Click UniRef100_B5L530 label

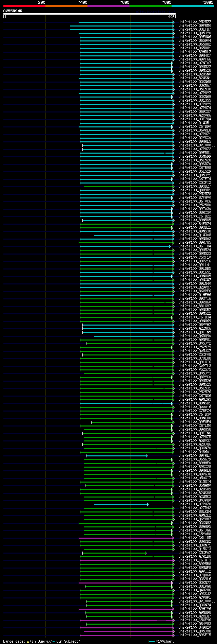(195, 89)
